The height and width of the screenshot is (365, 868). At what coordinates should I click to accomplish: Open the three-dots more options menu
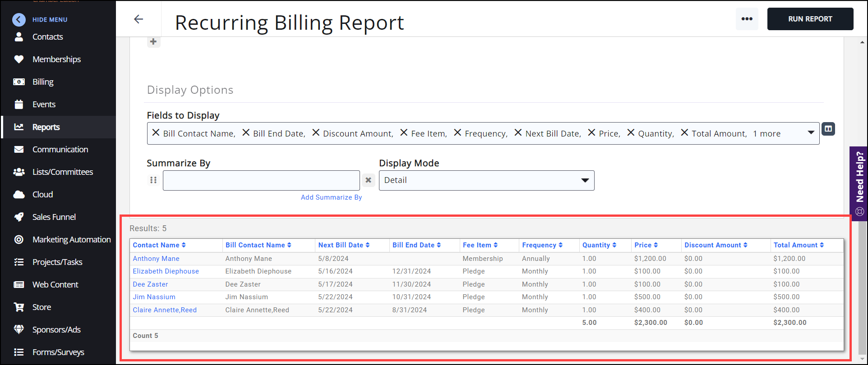point(747,19)
